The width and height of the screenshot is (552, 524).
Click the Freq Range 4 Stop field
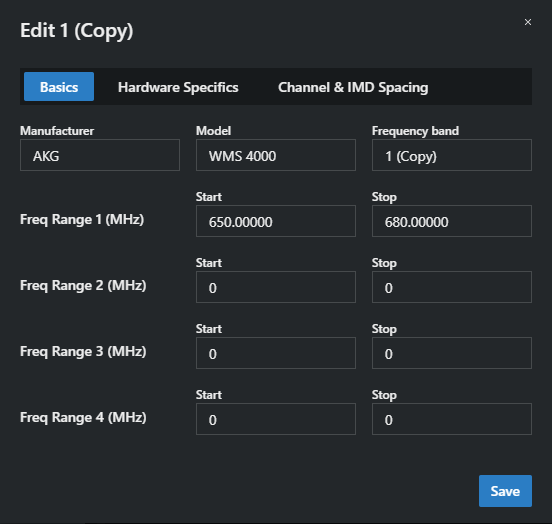452,419
